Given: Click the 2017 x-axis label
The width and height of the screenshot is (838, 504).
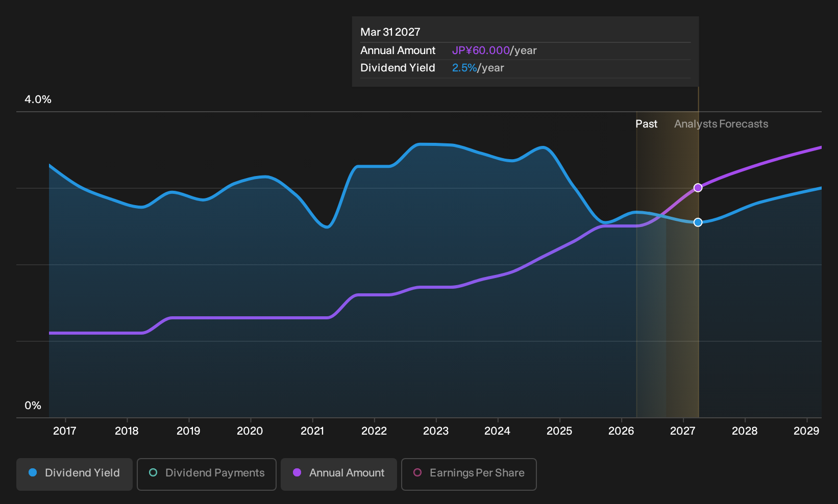Looking at the screenshot, I should (65, 431).
